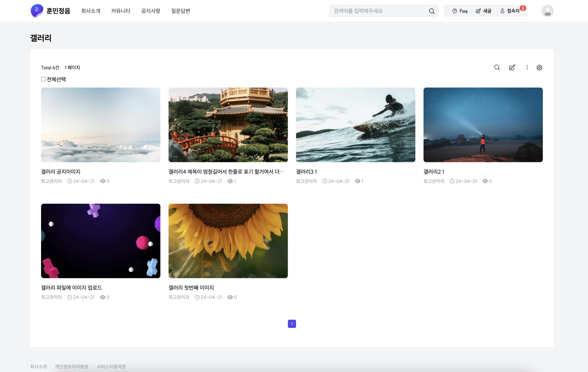Viewport: 588px width, 372px height.
Task: Select page 1 in pagination
Action: pyautogui.click(x=292, y=324)
